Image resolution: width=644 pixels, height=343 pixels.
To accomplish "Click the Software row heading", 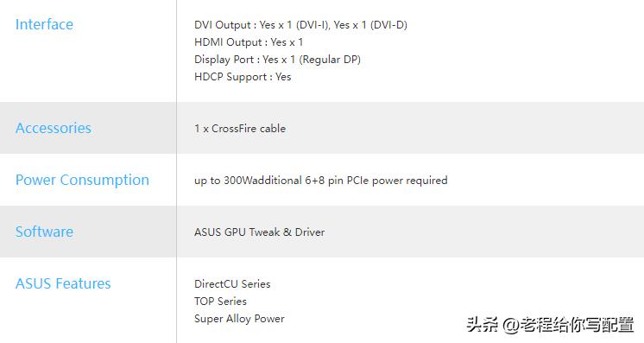I will pyautogui.click(x=44, y=232).
